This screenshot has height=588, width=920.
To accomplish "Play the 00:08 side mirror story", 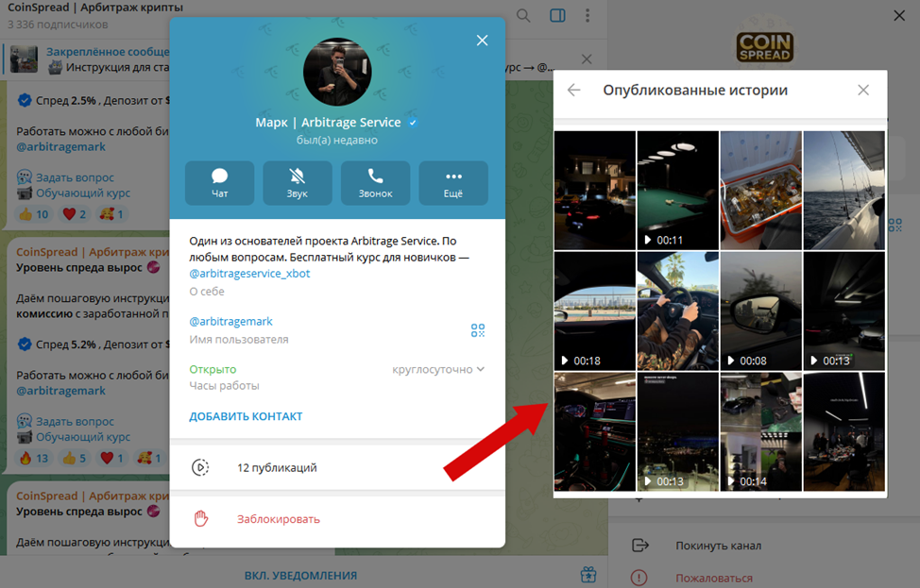I will pyautogui.click(x=761, y=311).
